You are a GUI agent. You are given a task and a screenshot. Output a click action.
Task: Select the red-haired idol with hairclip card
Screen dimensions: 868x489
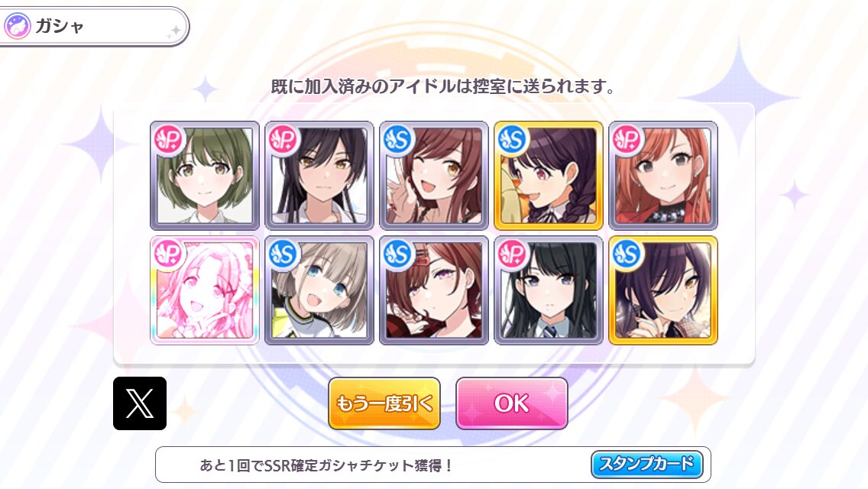click(434, 290)
